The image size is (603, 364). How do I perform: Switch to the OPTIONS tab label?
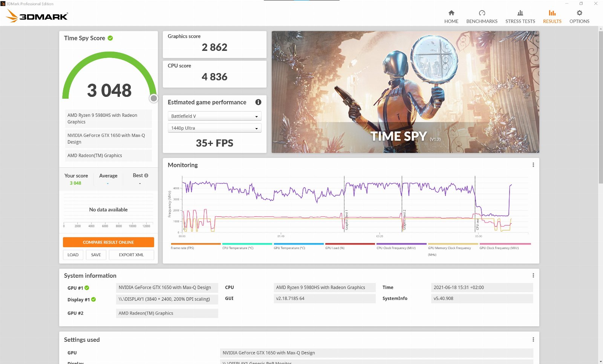(x=579, y=21)
